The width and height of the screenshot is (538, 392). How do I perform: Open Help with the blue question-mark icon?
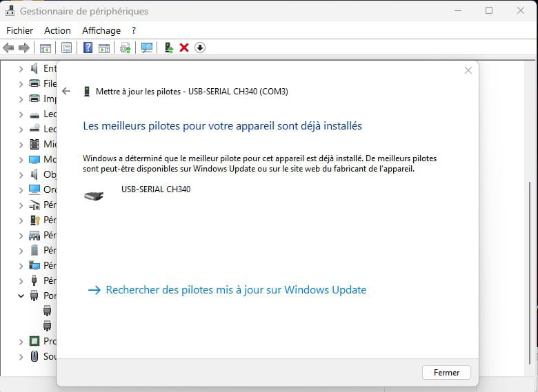88,48
